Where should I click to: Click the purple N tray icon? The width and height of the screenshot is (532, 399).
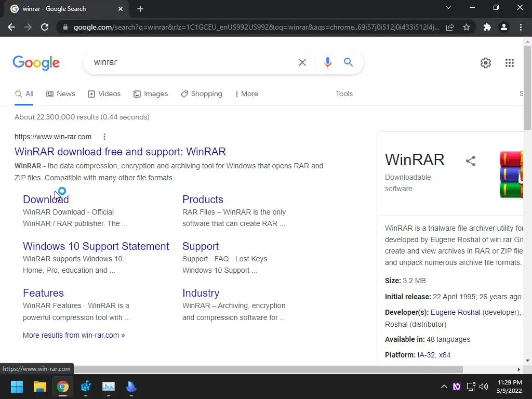click(457, 387)
